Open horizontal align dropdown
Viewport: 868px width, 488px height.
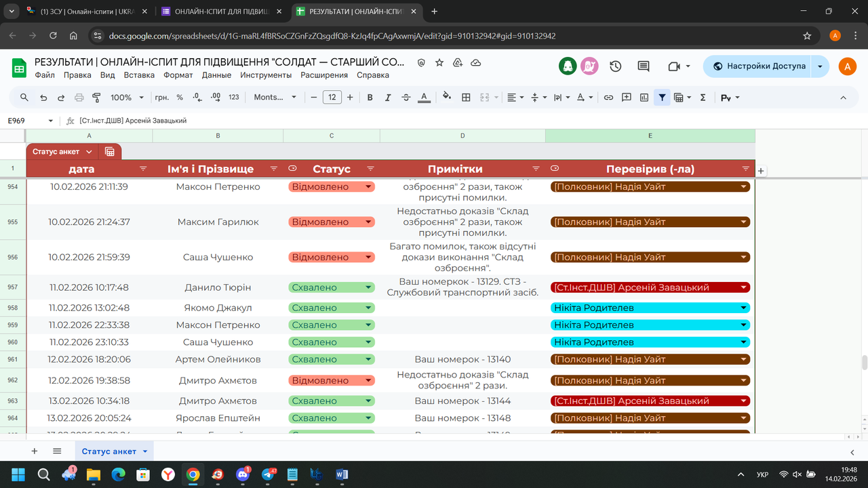515,98
